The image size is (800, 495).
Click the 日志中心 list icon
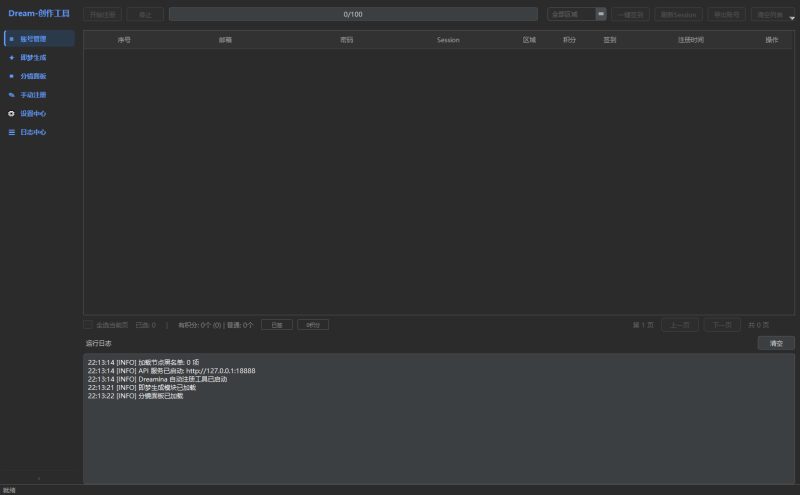[x=11, y=132]
